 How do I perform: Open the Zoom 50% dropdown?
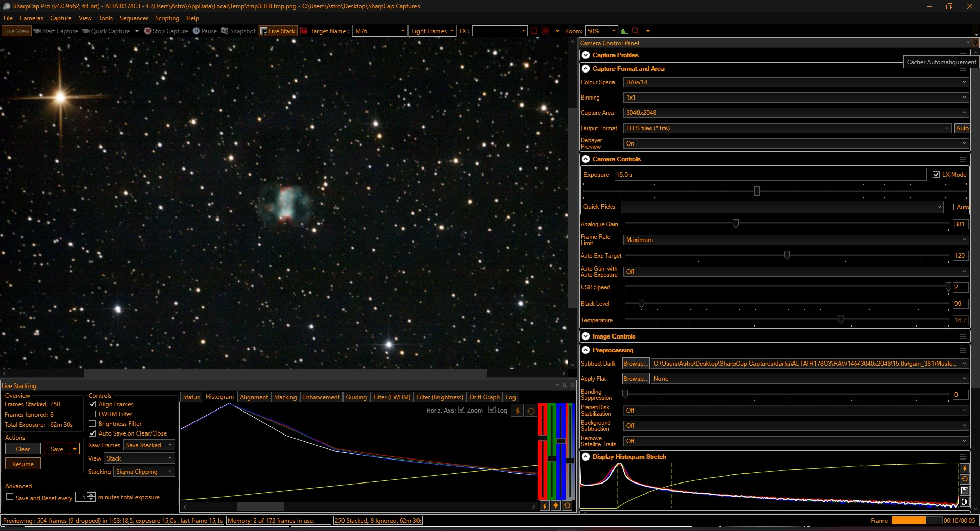601,31
